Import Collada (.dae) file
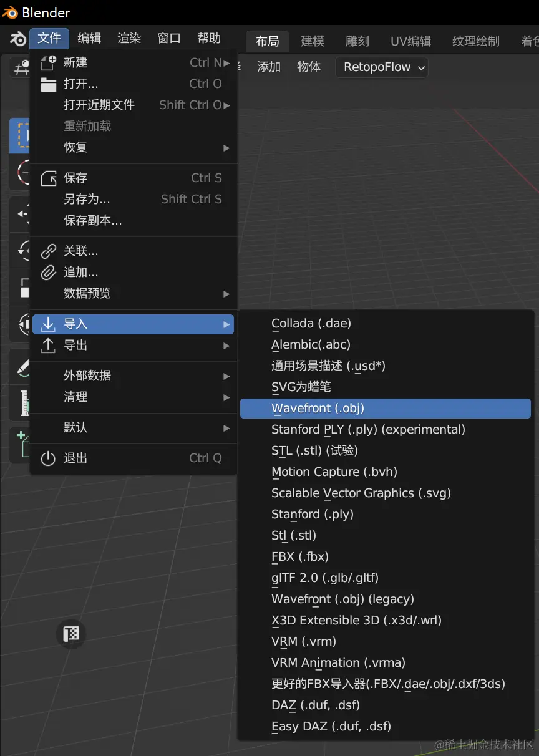 pyautogui.click(x=386, y=324)
